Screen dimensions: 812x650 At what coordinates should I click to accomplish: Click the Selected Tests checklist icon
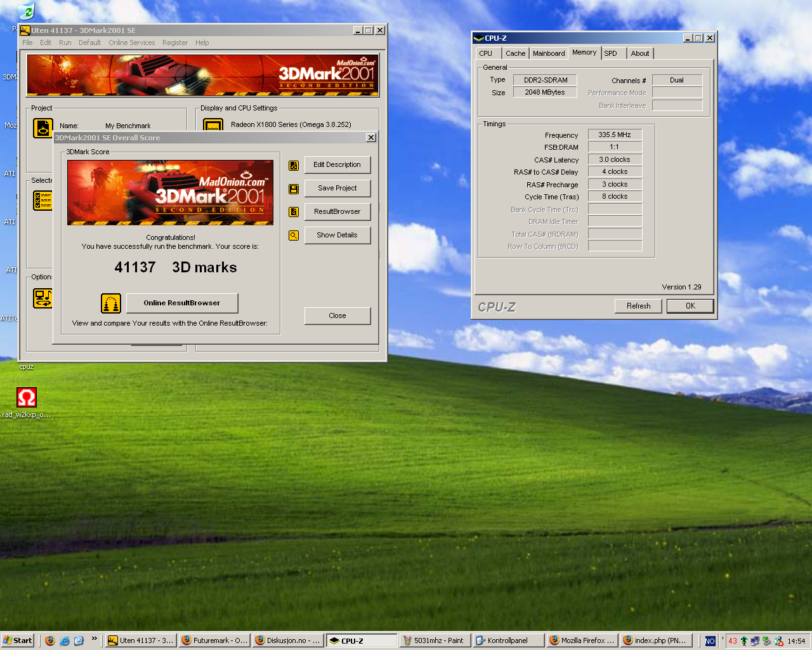43,201
